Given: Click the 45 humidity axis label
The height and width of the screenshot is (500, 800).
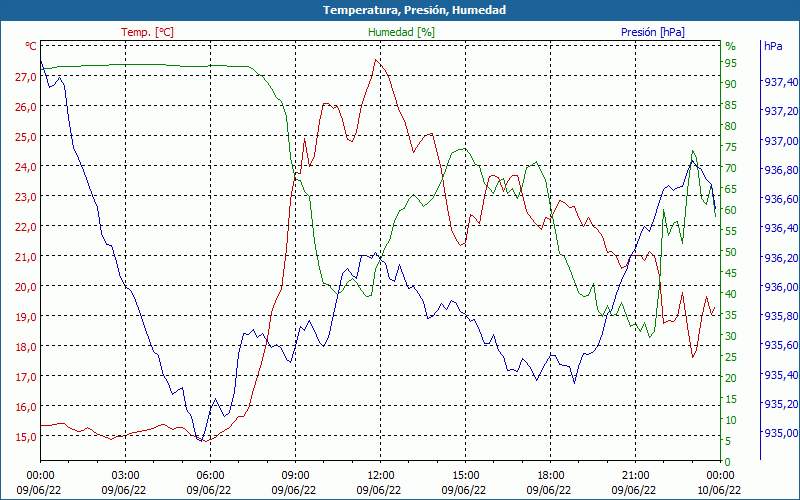Looking at the screenshot, I should coord(731,273).
